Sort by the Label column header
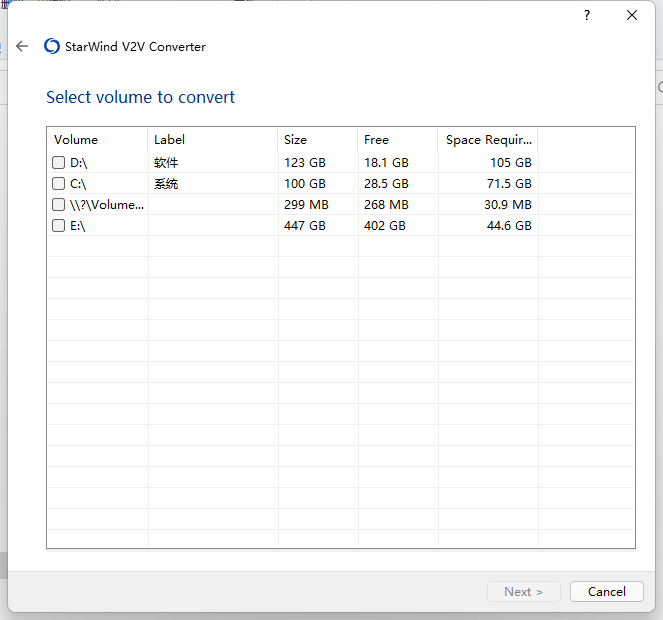 (213, 140)
